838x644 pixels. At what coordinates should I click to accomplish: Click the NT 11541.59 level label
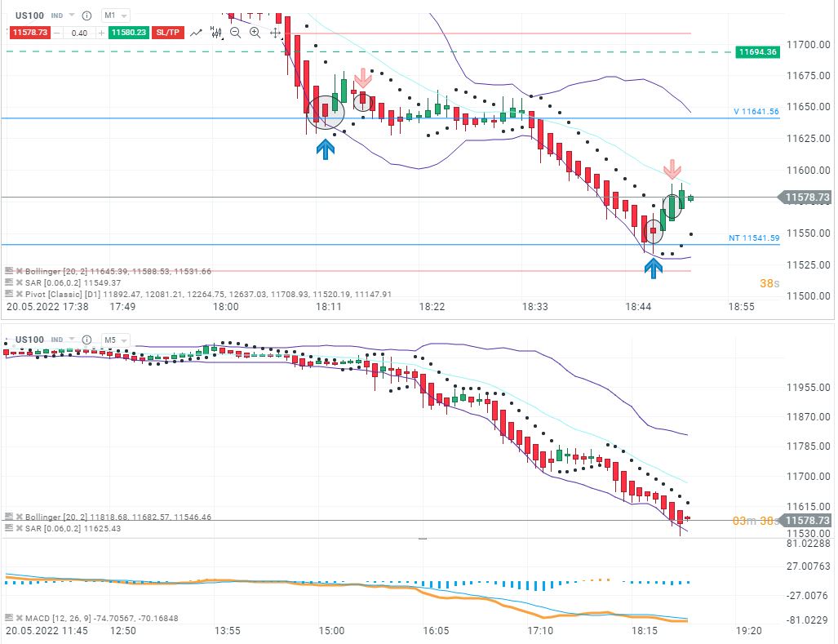pos(754,238)
